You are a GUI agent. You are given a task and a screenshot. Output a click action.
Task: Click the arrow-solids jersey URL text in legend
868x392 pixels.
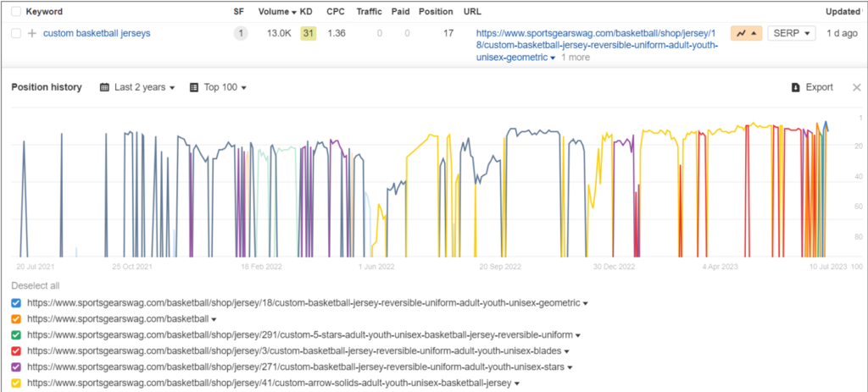coord(269,384)
